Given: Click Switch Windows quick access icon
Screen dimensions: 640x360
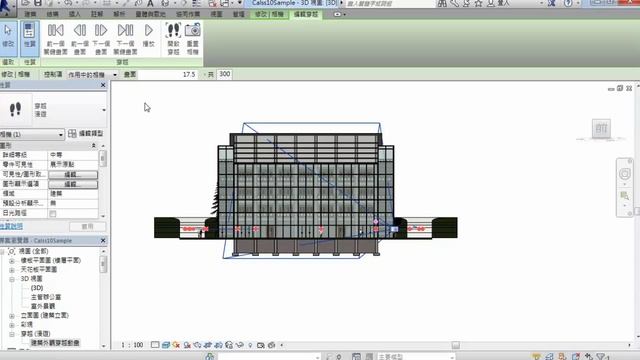Looking at the screenshot, I should (x=224, y=3).
